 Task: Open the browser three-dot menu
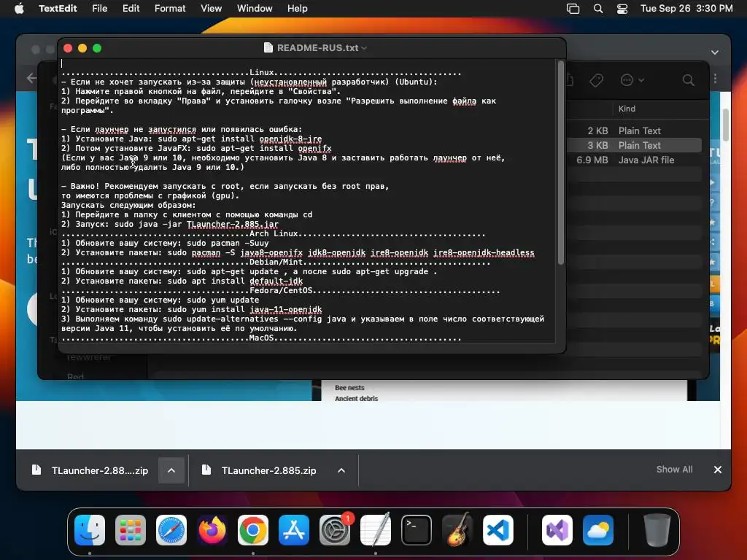(x=715, y=79)
